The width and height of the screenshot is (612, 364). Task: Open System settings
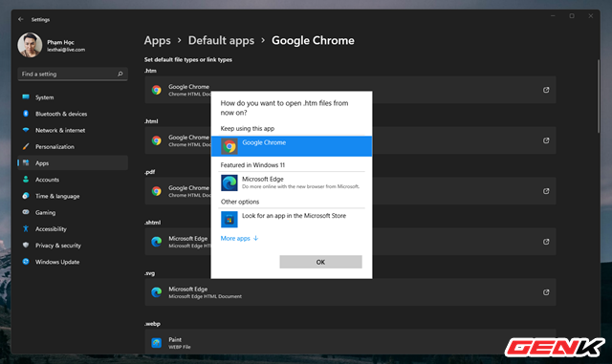73,97
